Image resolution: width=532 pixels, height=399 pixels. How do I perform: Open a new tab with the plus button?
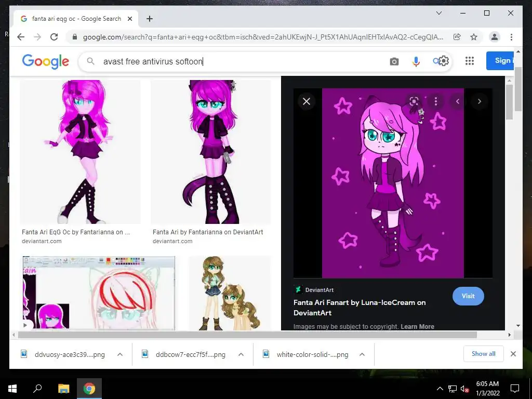click(x=149, y=19)
